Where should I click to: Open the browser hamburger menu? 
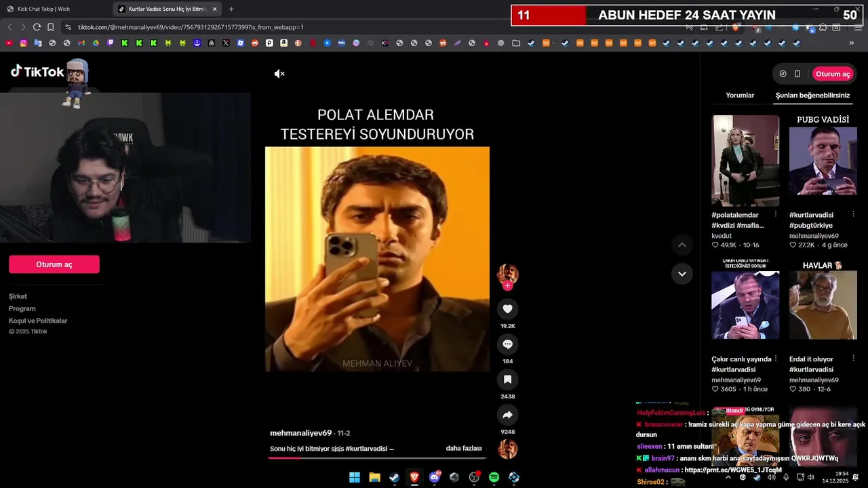(858, 27)
